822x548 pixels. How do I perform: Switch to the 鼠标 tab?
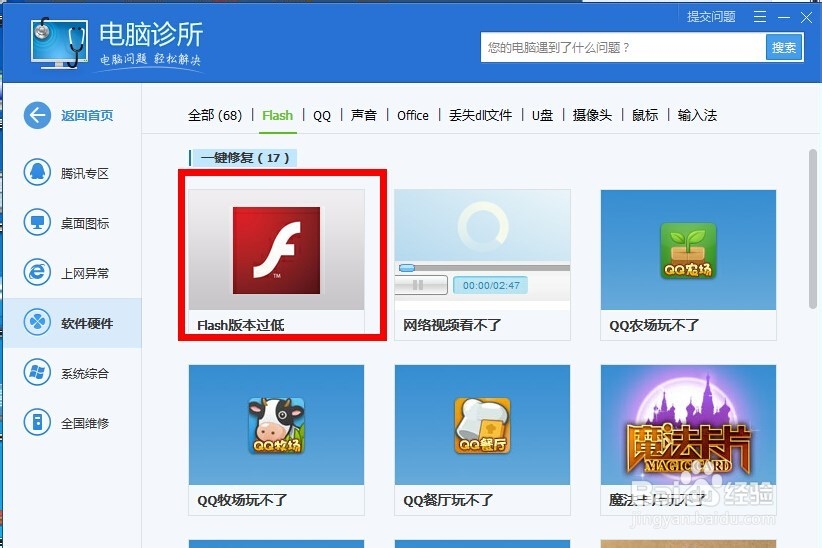pos(645,115)
